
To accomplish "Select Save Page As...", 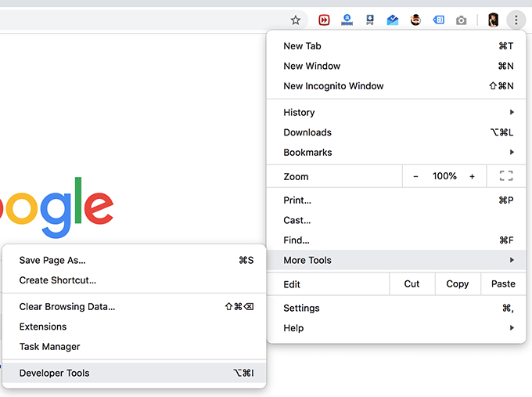I will 134,261.
